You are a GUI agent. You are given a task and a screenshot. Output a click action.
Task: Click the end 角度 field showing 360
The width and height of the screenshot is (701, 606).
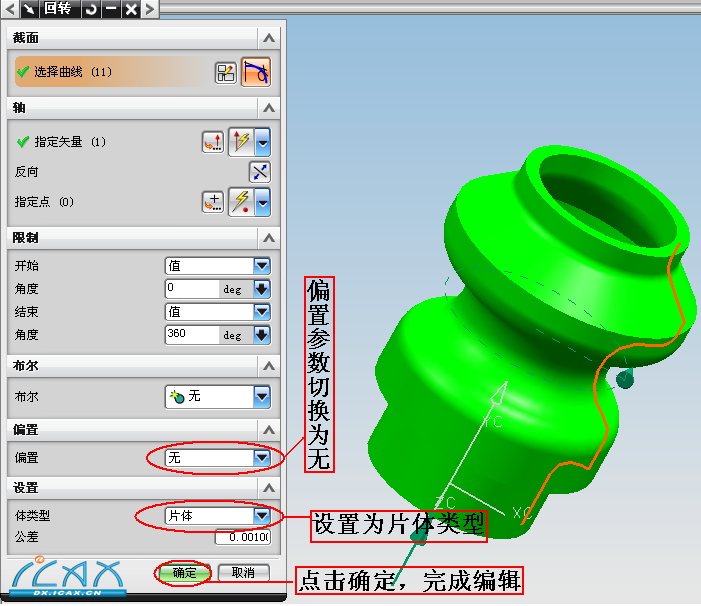[x=192, y=335]
